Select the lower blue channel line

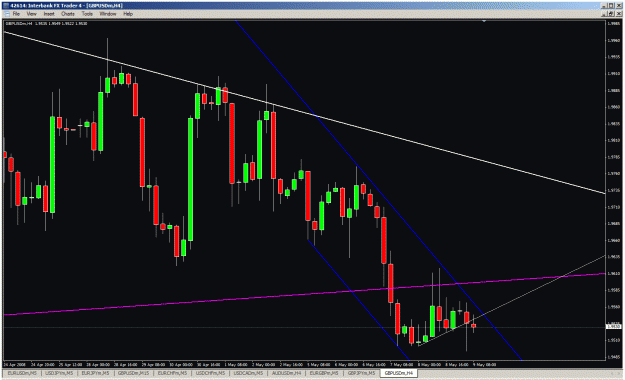click(359, 299)
